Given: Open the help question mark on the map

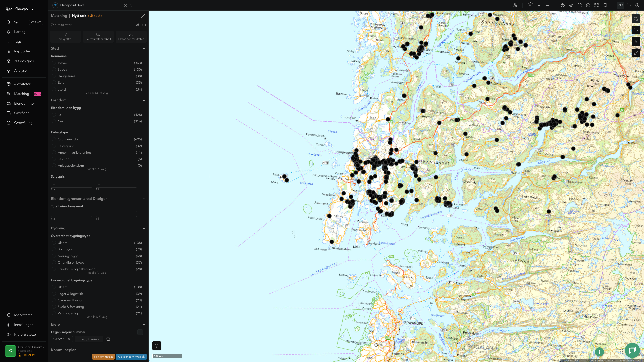Looking at the screenshot, I should tap(156, 346).
